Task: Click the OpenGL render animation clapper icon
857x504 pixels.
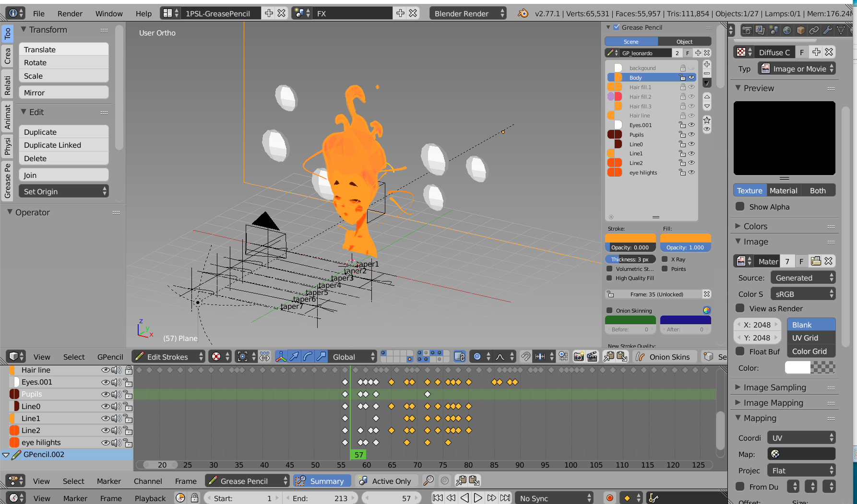Action: coord(592,356)
